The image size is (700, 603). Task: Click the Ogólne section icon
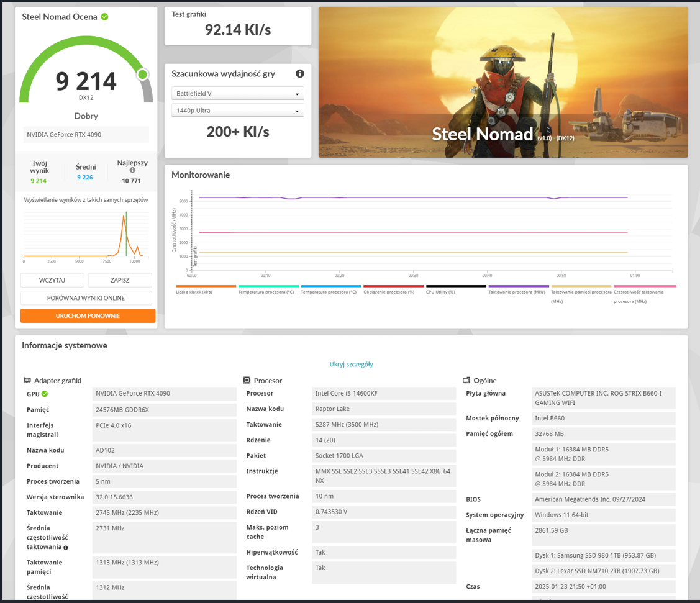tap(466, 380)
